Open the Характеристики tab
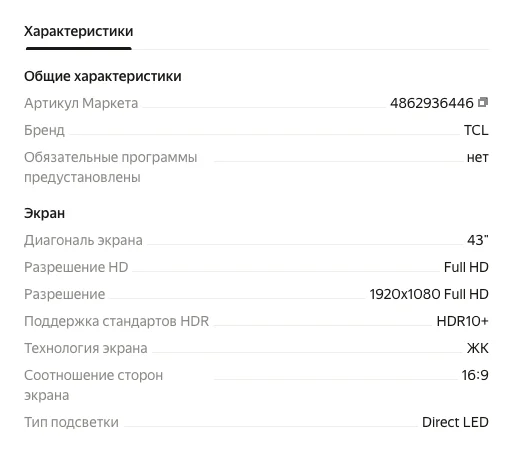Viewport: 513px width, 465px height. tap(79, 31)
